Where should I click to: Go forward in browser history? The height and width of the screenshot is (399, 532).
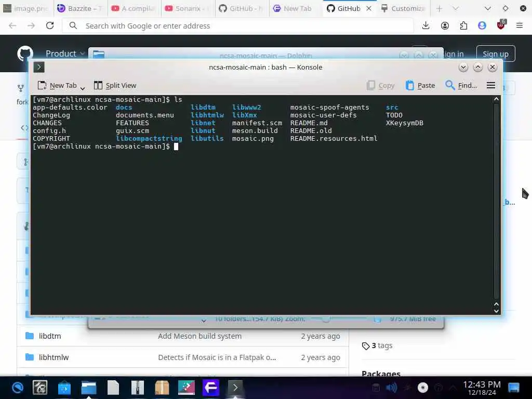(31, 26)
